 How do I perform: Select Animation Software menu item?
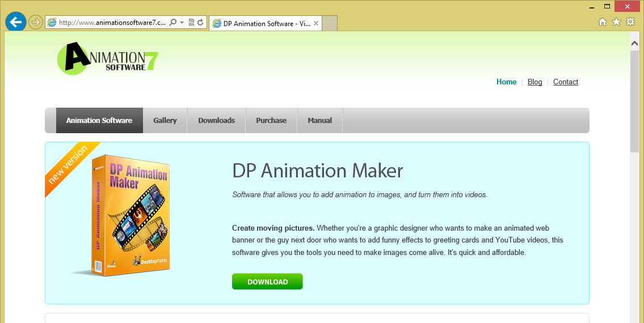pyautogui.click(x=99, y=120)
